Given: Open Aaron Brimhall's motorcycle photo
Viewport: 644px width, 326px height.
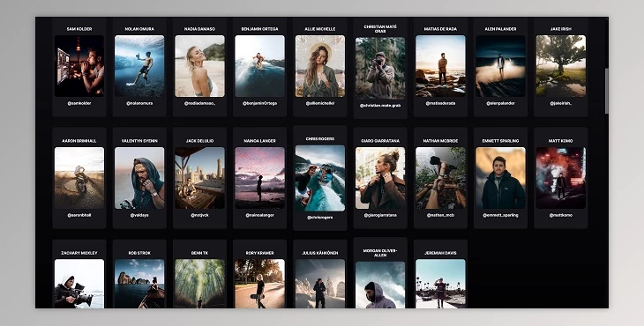Looking at the screenshot, I should (x=79, y=178).
